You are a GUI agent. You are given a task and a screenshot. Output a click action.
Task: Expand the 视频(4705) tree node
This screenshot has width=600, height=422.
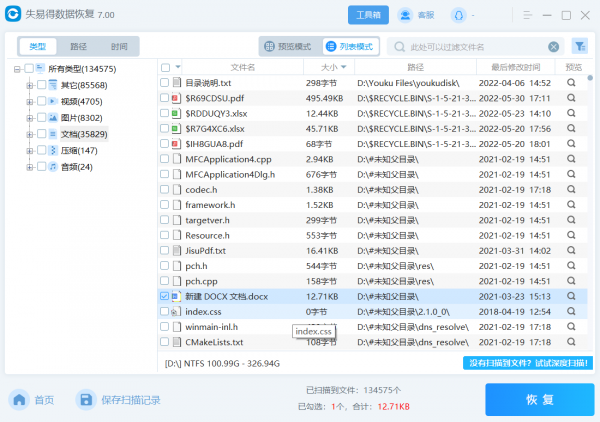(29, 101)
